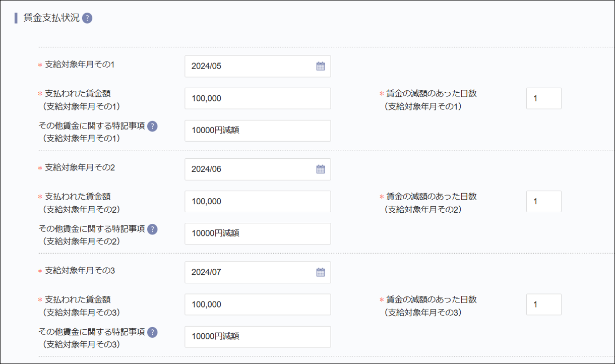Click the 2024/05 date field
This screenshot has width=615, height=364.
(250, 66)
